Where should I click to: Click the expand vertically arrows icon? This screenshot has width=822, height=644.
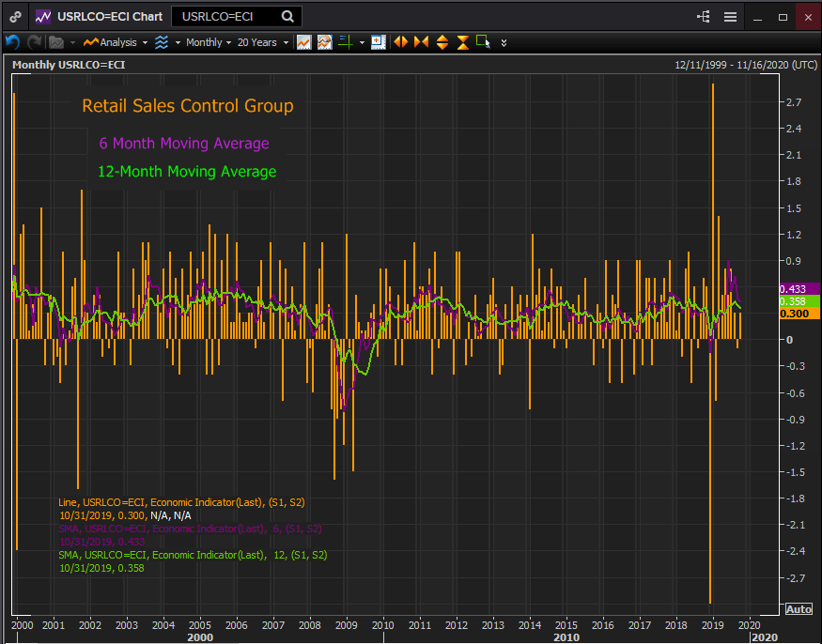(442, 42)
